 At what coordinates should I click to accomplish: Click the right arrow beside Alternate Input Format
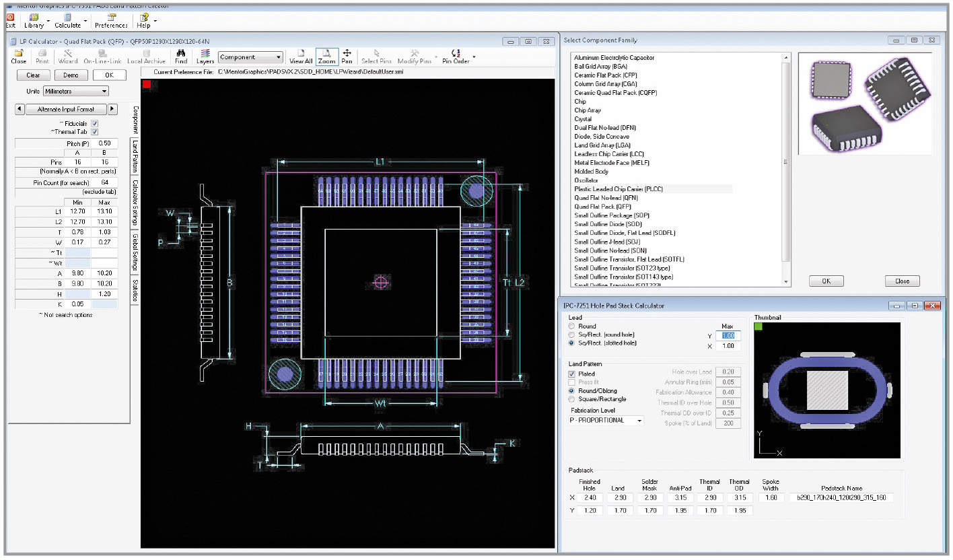point(112,109)
